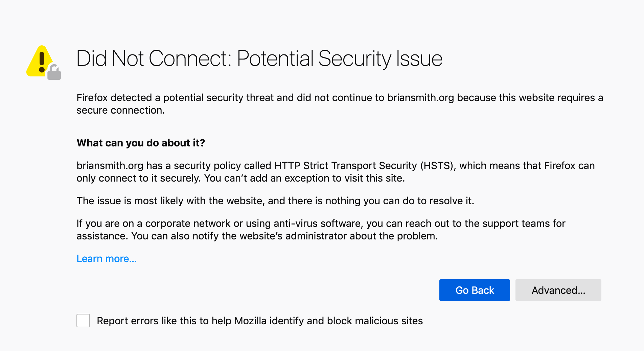Click the gray padlock icon beside the warning
Screen dimensions: 644x351
[x=55, y=72]
